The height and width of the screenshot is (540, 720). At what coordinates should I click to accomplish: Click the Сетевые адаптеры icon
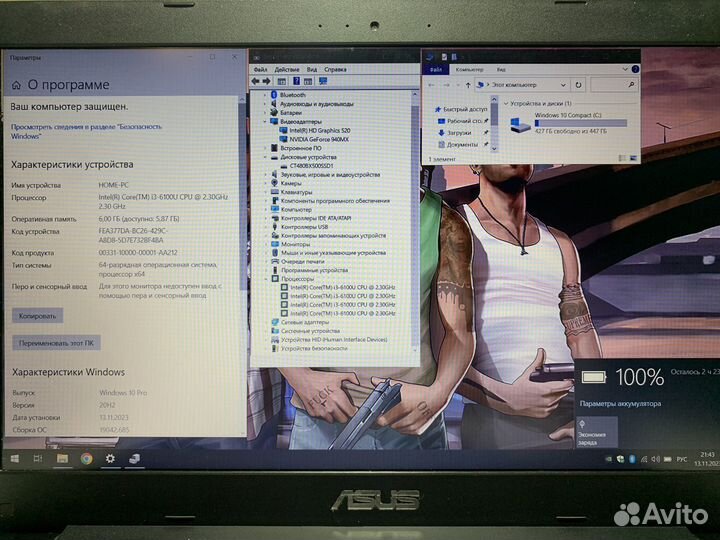[x=275, y=322]
